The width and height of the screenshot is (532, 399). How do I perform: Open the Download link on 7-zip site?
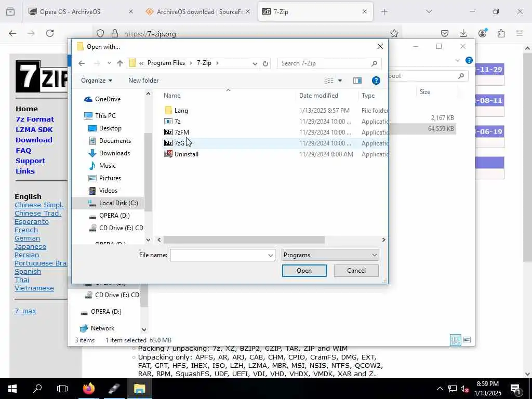pyautogui.click(x=34, y=140)
